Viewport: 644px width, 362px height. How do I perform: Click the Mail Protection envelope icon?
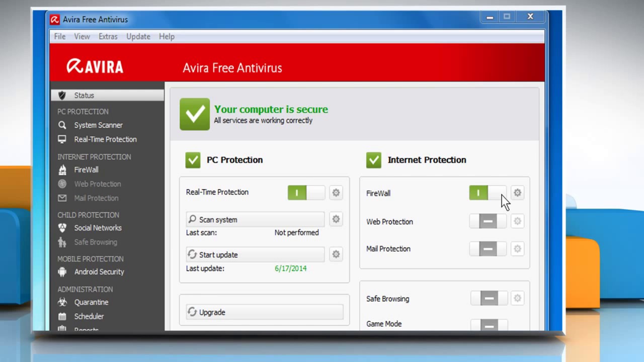click(x=62, y=198)
